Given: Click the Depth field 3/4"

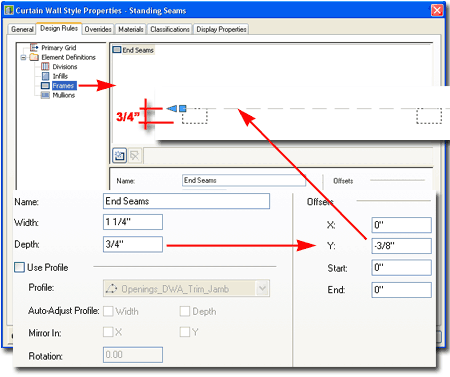Looking at the screenshot, I should click(x=133, y=244).
